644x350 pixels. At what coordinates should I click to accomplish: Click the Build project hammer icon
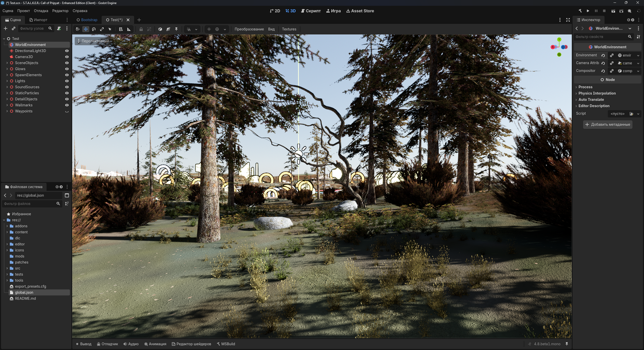coord(580,11)
